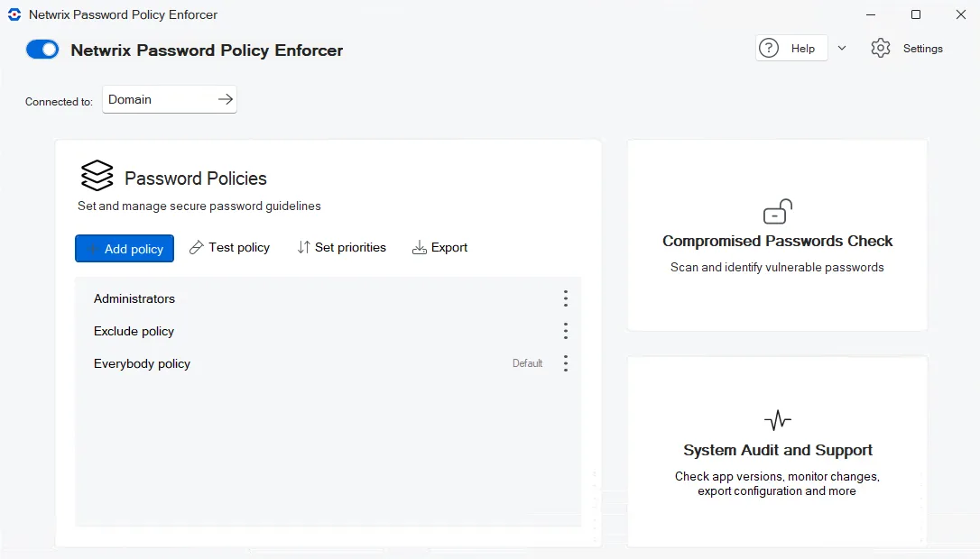The image size is (980, 559).
Task: Click the System Audit pulse icon
Action: pyautogui.click(x=778, y=420)
